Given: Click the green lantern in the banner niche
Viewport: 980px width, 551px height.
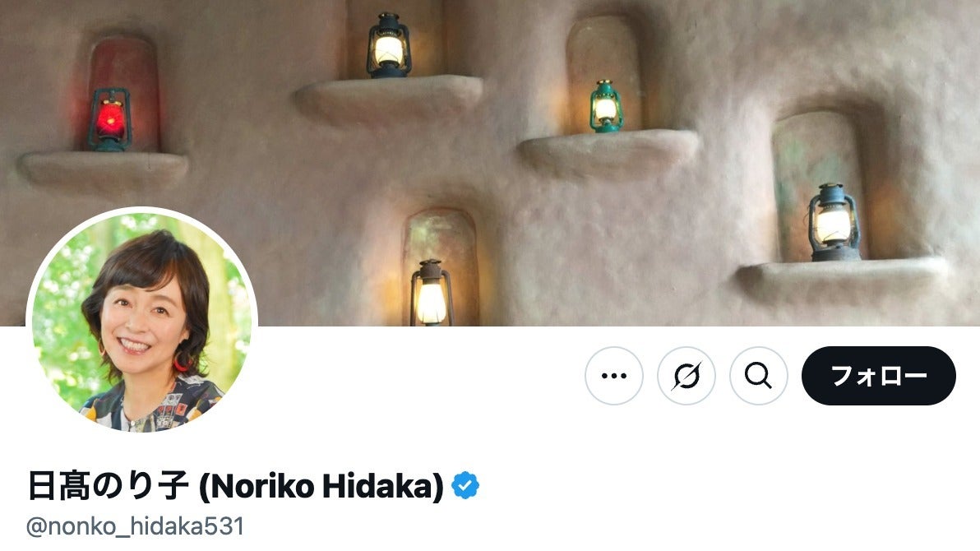Looking at the screenshot, I should (x=605, y=106).
